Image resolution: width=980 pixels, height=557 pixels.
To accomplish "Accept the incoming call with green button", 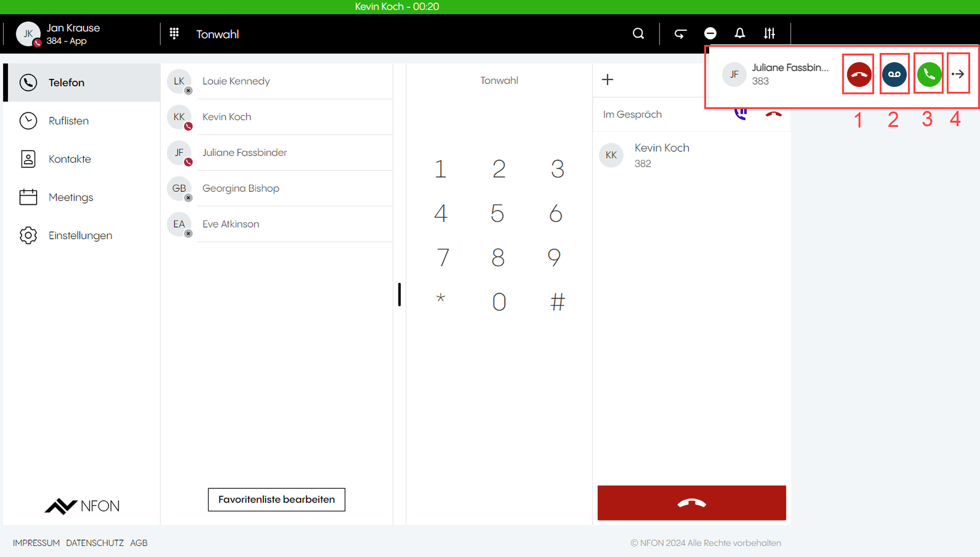I will [x=929, y=75].
